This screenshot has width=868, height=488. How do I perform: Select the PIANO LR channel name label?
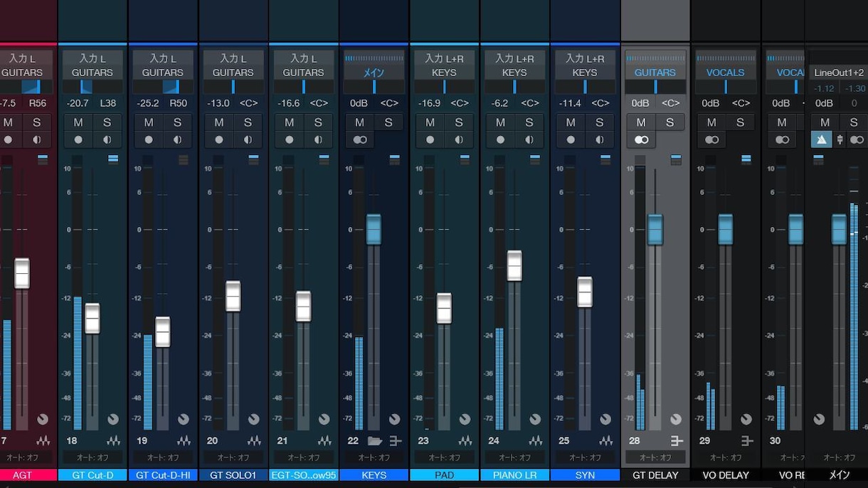[x=515, y=475]
